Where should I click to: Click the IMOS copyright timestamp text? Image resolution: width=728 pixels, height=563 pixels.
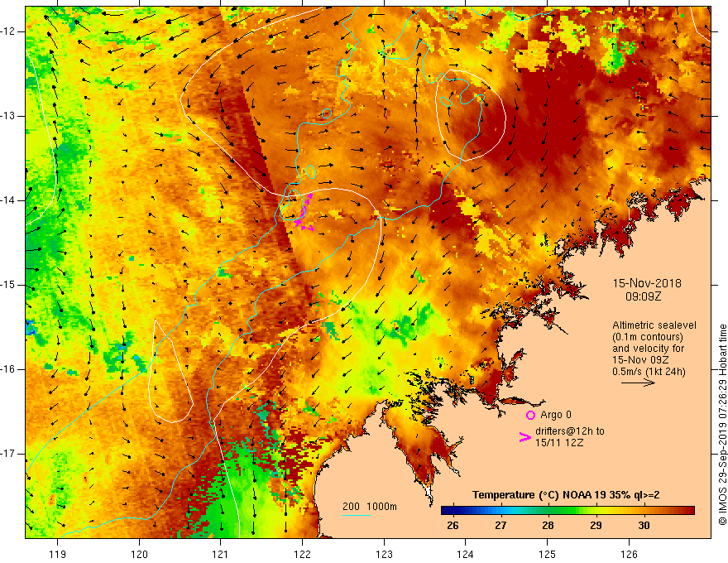tap(722, 425)
